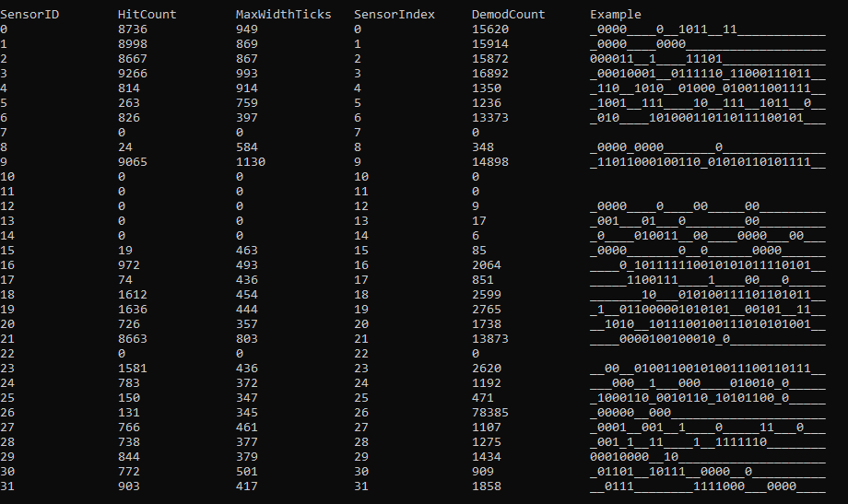
Task: Click Example bit pattern for sensor 9
Action: (x=707, y=162)
